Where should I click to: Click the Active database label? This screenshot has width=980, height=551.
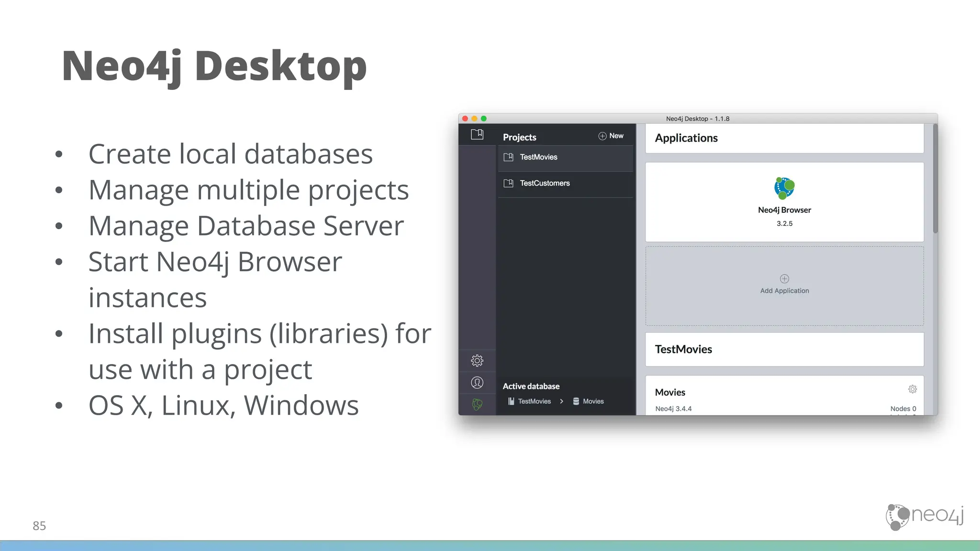(x=531, y=386)
